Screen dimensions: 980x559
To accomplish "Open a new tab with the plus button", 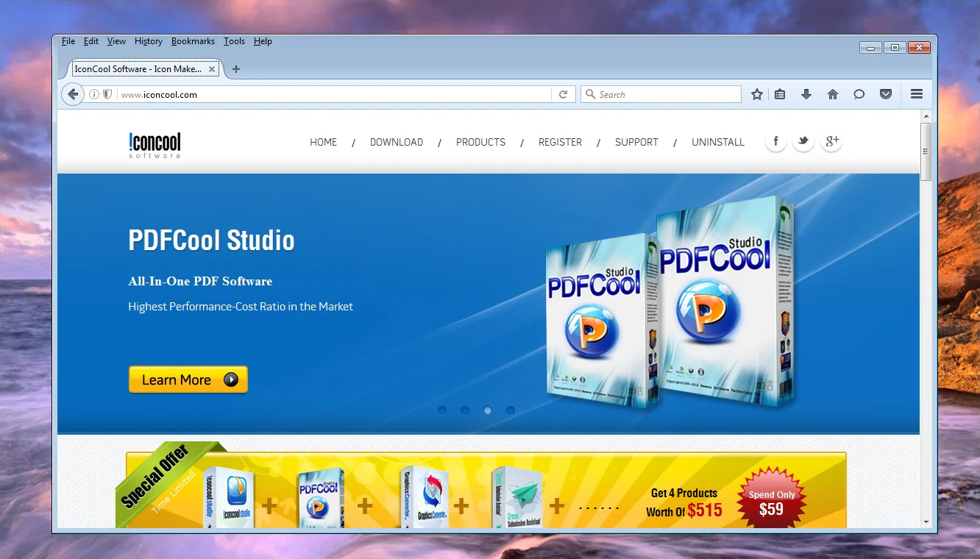I will (236, 69).
